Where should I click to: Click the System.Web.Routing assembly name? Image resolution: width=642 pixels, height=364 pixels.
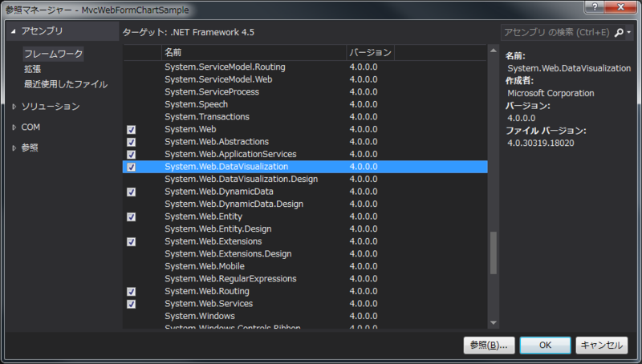coord(207,291)
